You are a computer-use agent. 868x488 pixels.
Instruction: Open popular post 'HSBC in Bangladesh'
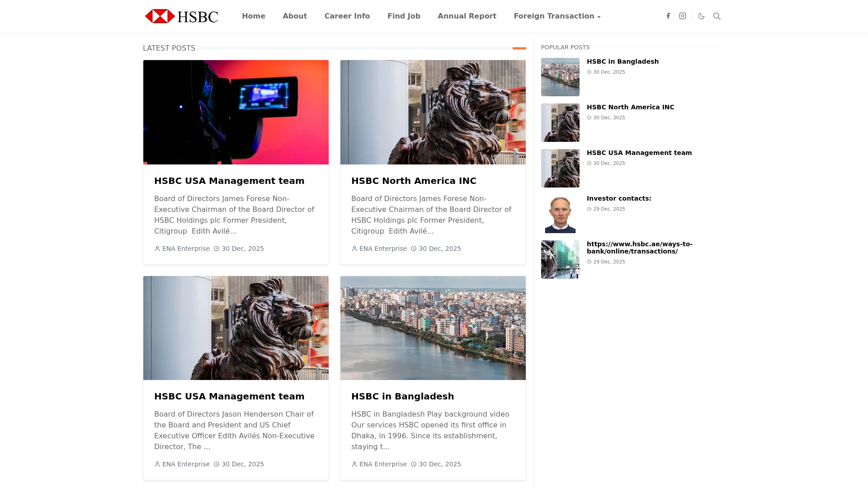click(623, 61)
